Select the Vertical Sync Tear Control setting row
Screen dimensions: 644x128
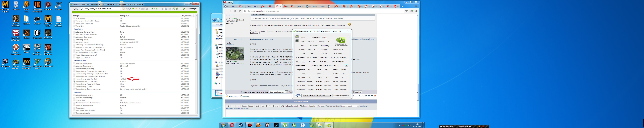pos(133,23)
